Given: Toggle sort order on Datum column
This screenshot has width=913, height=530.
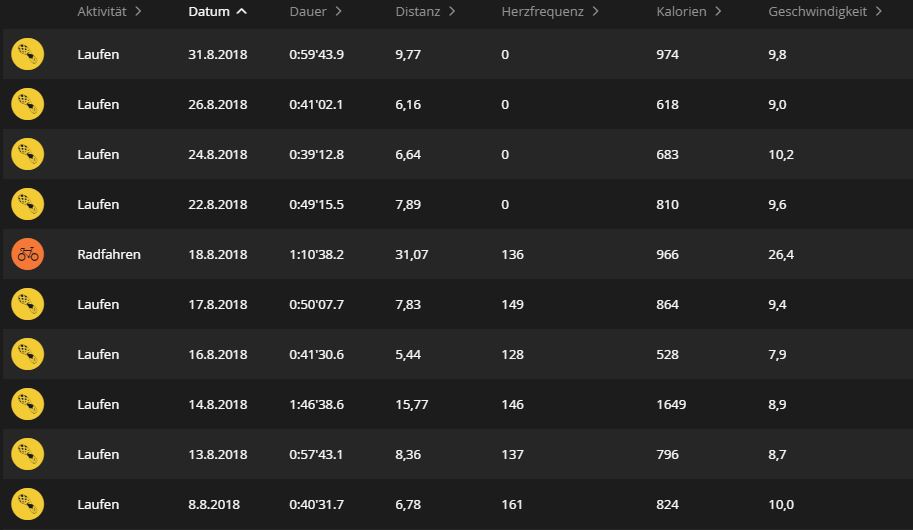Looking at the screenshot, I should tap(217, 12).
